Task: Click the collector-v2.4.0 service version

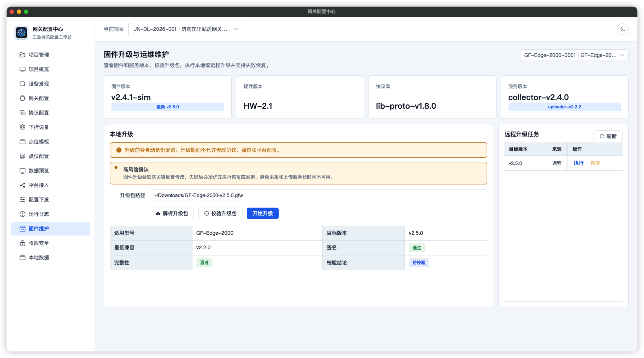Action: (x=538, y=97)
